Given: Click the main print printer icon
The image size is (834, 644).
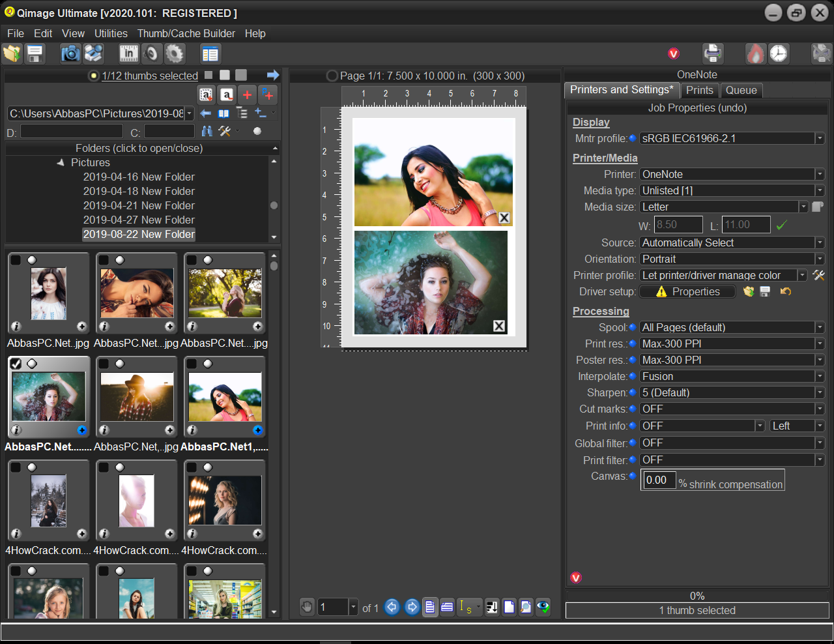Looking at the screenshot, I should pyautogui.click(x=713, y=53).
